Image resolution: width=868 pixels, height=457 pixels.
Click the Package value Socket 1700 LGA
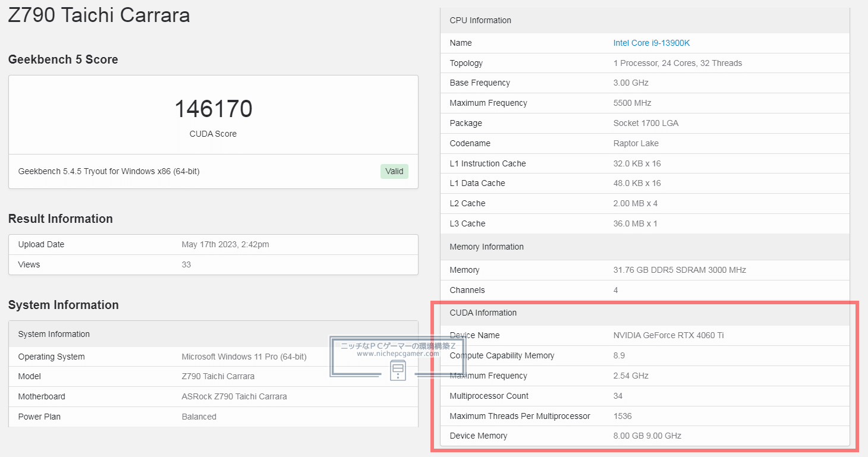pos(646,123)
